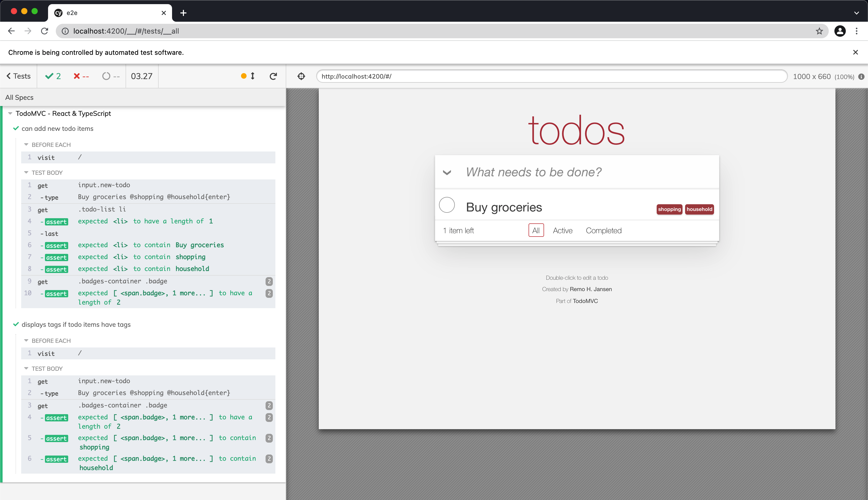Open Remo H. Jansen link
This screenshot has height=500, width=868.
pyautogui.click(x=591, y=289)
